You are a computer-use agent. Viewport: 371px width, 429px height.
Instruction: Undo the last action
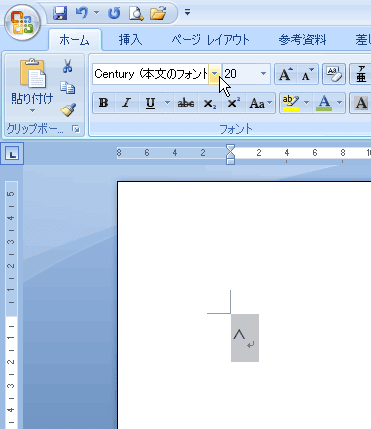point(81,13)
